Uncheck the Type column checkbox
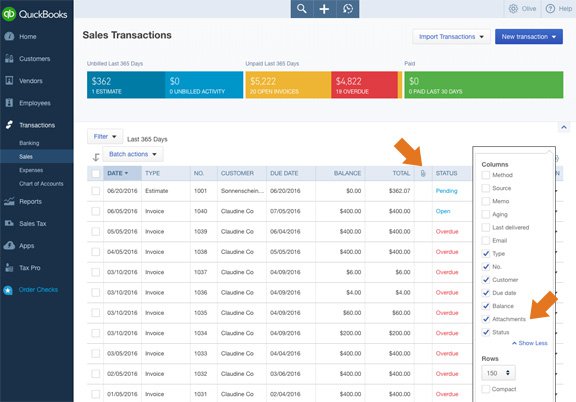This screenshot has height=402, width=576. coord(486,254)
